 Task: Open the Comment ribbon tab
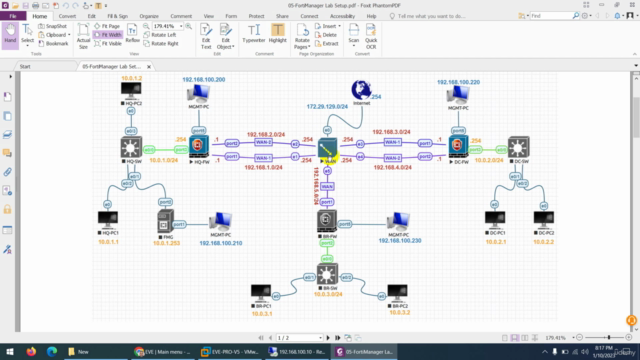(x=181, y=16)
